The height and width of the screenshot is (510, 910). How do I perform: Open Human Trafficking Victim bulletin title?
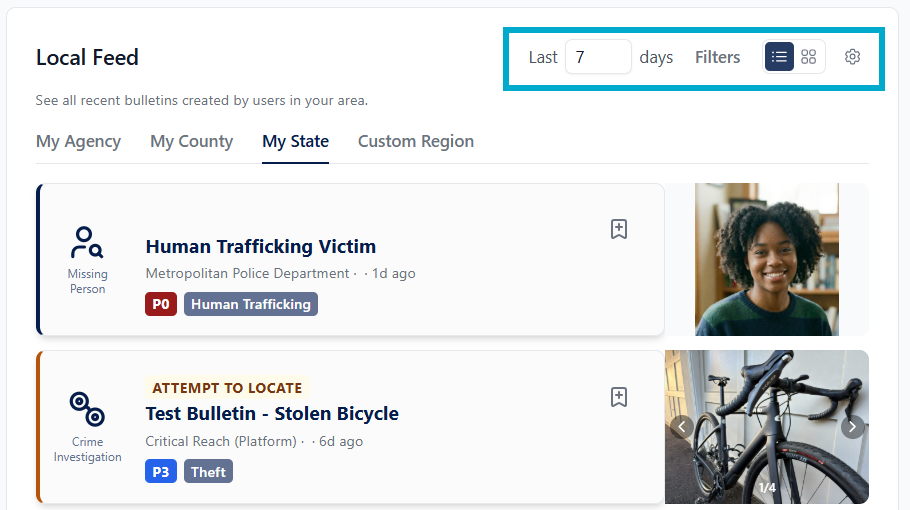261,247
